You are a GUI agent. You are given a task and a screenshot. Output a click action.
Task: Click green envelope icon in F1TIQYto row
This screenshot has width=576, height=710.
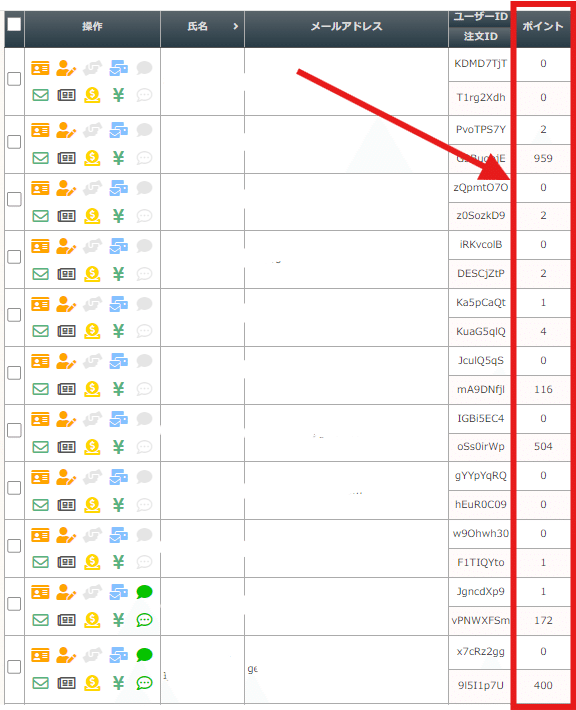(x=40, y=562)
